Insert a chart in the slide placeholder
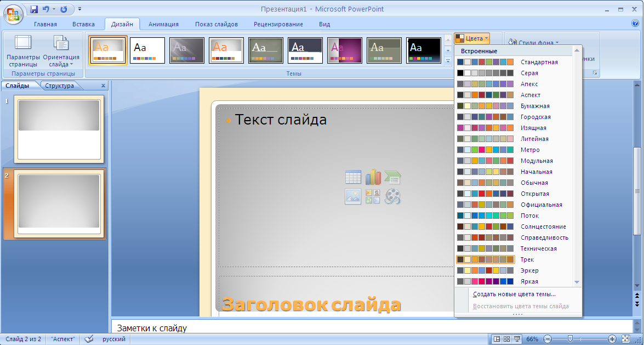 coord(373,177)
